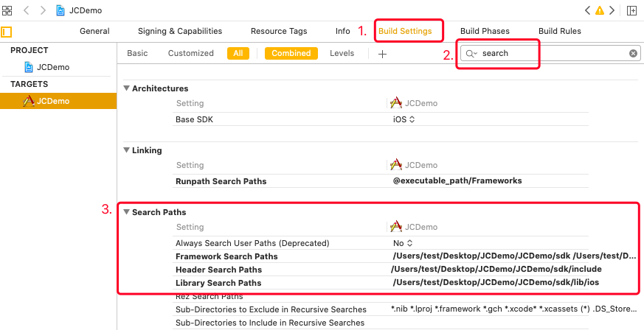Select the Rez Search Paths setting
644x330 pixels.
[x=209, y=296]
